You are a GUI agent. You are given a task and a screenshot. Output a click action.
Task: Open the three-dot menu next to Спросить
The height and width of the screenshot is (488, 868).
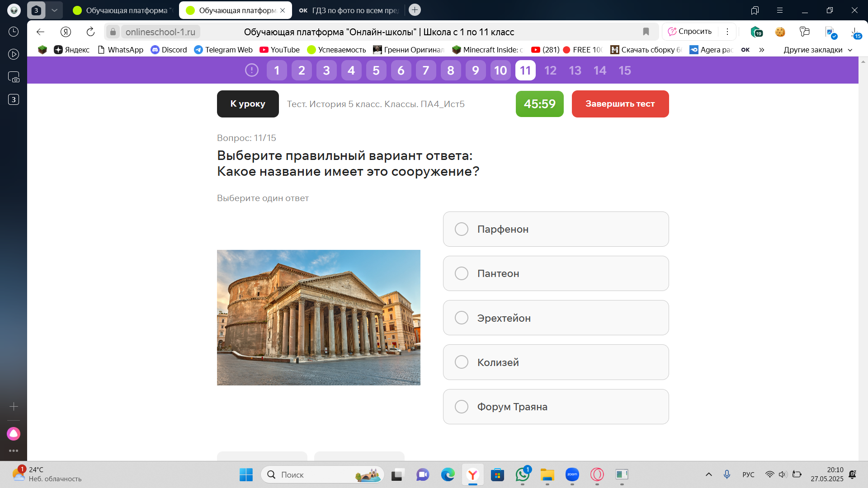click(x=727, y=32)
